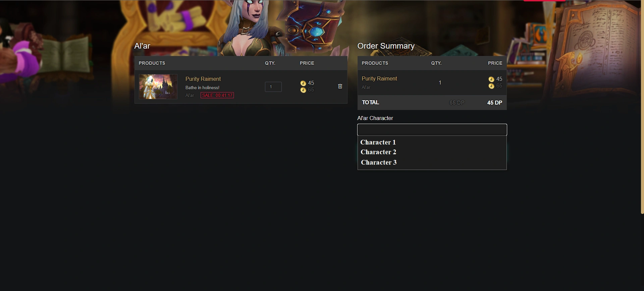Open the Purity Raiment link in the cart
644x291 pixels.
tap(203, 79)
